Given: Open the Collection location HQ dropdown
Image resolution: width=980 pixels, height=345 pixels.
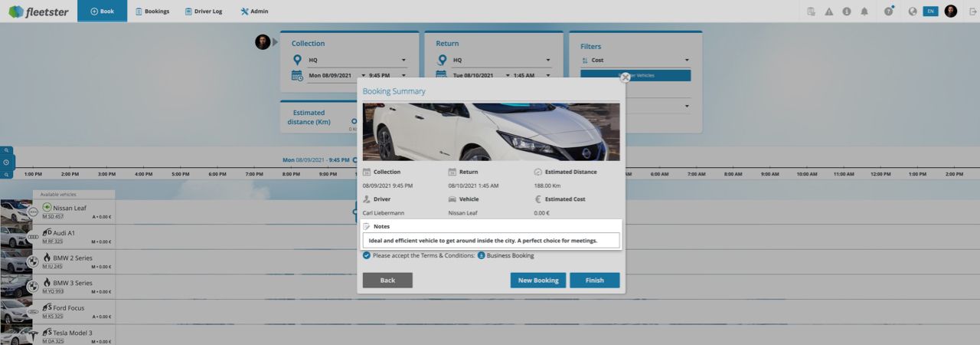Looking at the screenshot, I should pyautogui.click(x=357, y=60).
